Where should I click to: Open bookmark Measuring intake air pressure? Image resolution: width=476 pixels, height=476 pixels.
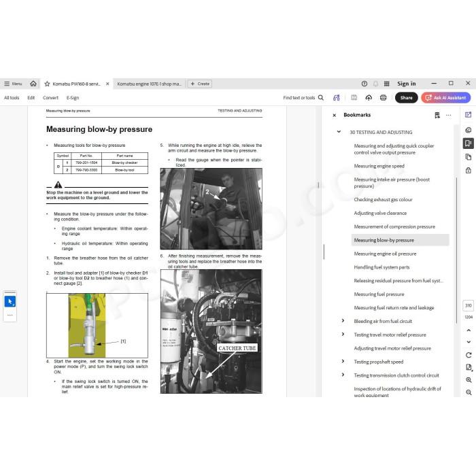point(392,183)
